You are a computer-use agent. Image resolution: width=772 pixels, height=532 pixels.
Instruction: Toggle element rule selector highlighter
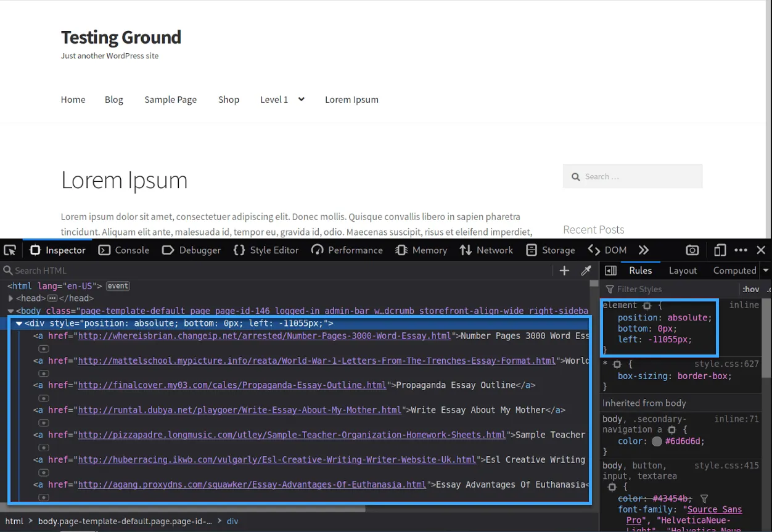click(x=647, y=306)
